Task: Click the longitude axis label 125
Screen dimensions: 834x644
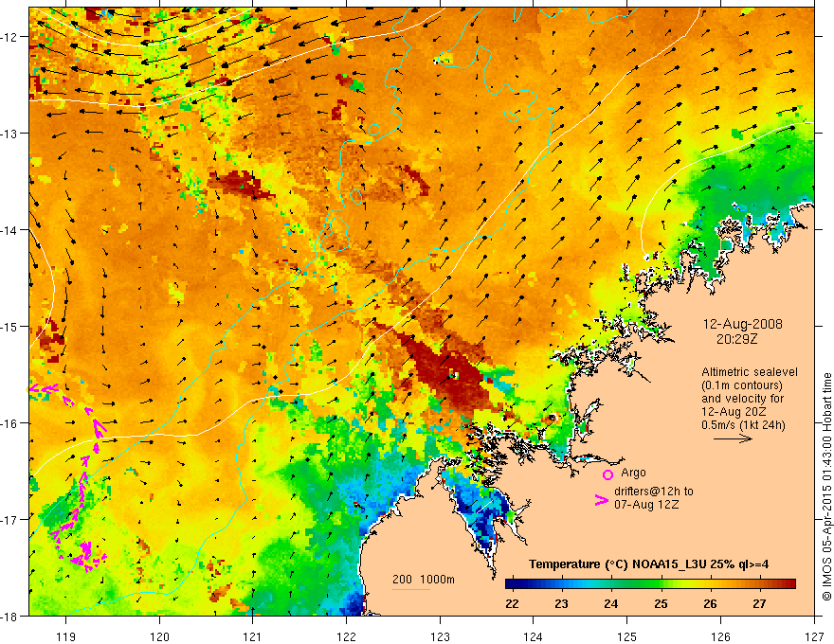Action: click(627, 637)
